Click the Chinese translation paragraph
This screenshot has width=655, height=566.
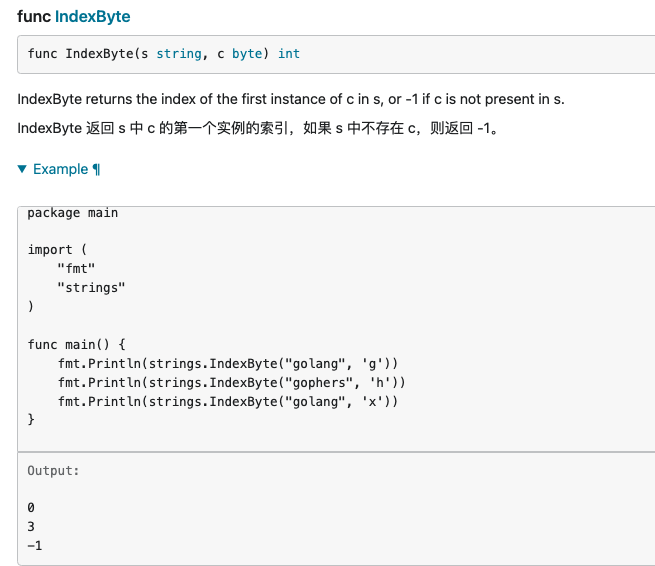click(x=257, y=129)
